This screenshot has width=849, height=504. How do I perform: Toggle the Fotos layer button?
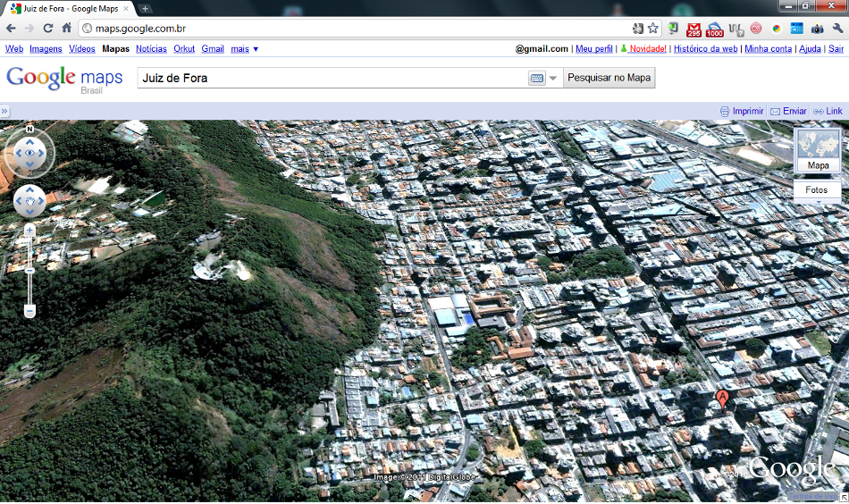(817, 190)
